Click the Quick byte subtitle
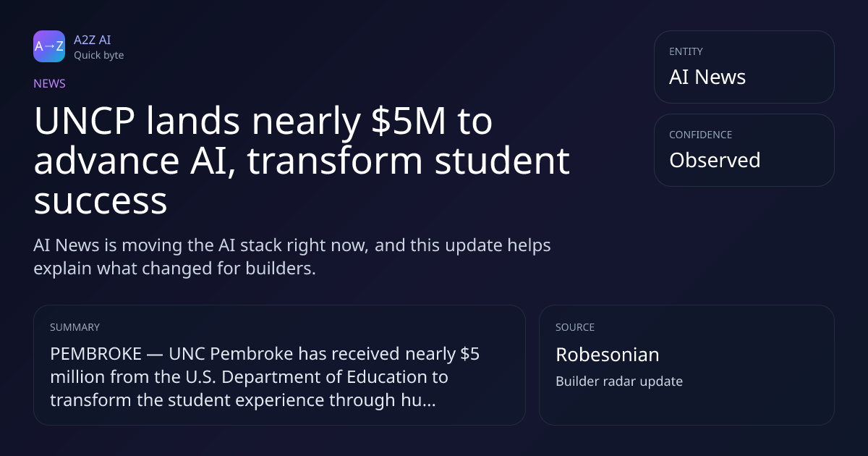Viewport: 868px width, 456px height. tap(98, 55)
